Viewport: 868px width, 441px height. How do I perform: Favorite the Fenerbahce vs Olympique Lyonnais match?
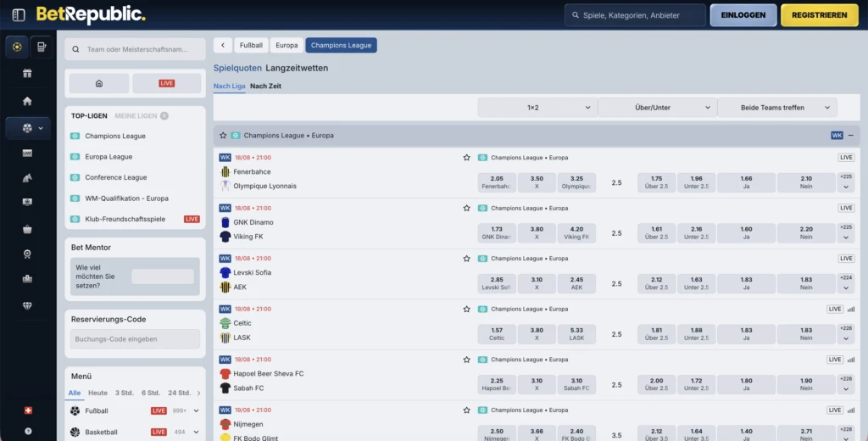tap(467, 158)
